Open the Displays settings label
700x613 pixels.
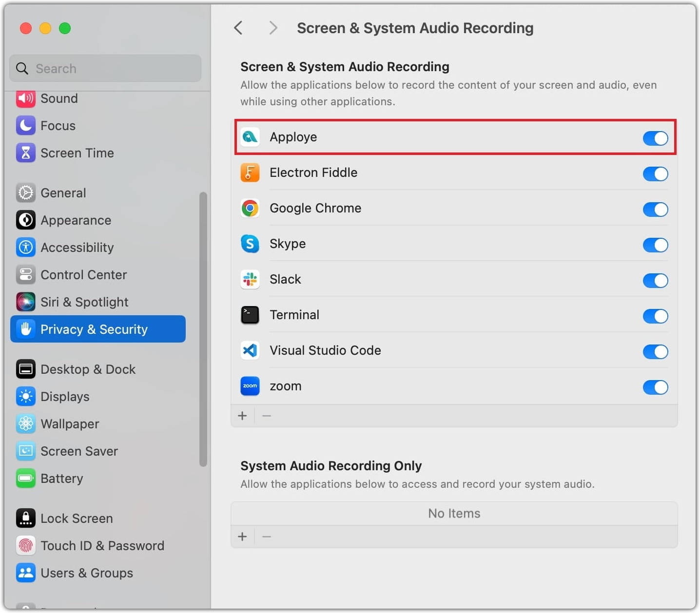click(65, 397)
